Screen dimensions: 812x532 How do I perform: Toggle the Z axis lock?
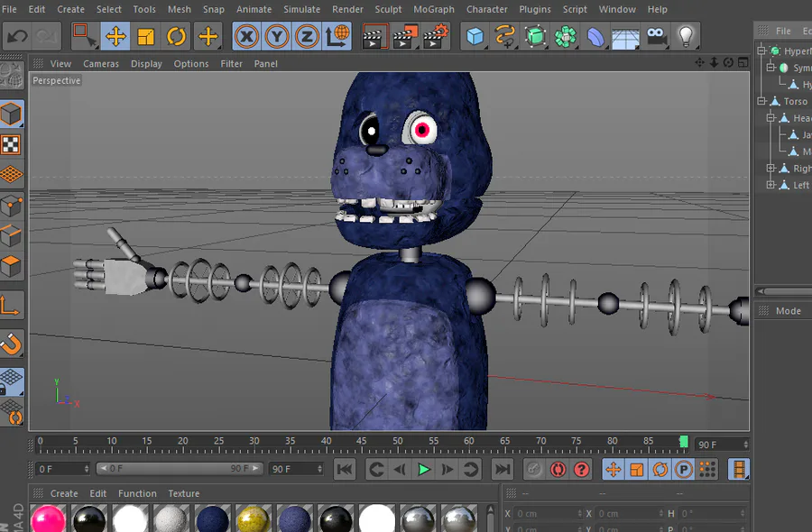point(307,37)
